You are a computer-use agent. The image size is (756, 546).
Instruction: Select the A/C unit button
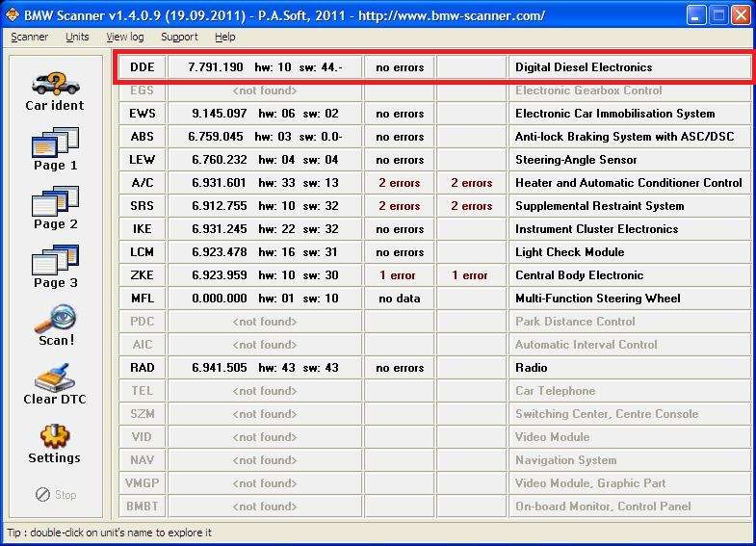click(x=143, y=183)
